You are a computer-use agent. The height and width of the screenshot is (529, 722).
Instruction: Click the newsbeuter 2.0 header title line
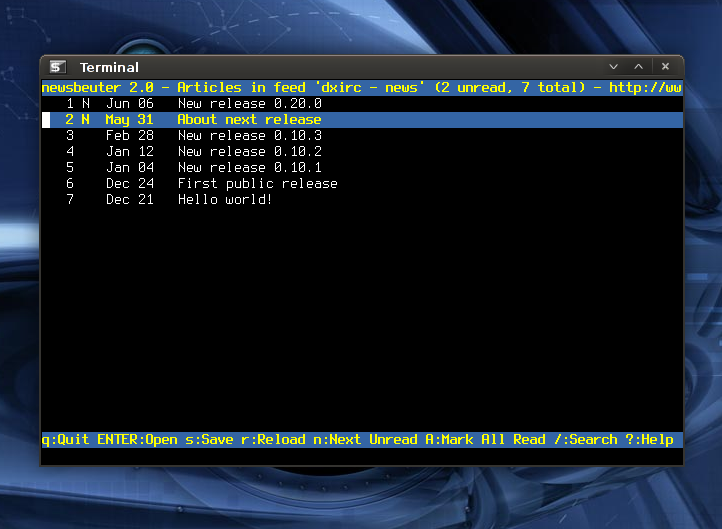(362, 87)
